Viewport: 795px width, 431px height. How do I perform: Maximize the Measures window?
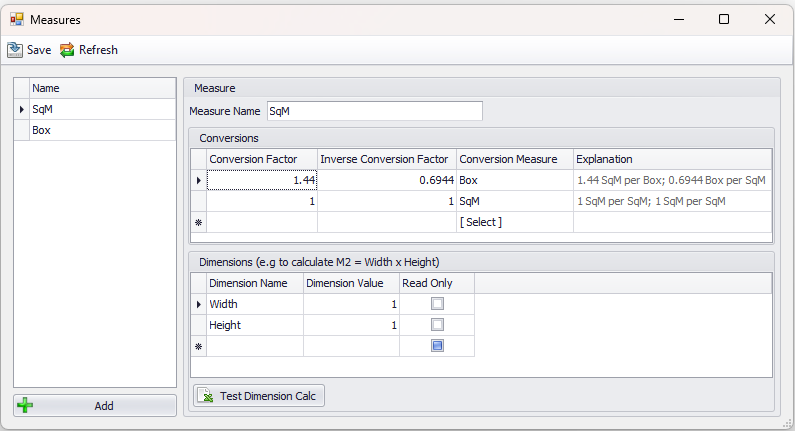[724, 19]
